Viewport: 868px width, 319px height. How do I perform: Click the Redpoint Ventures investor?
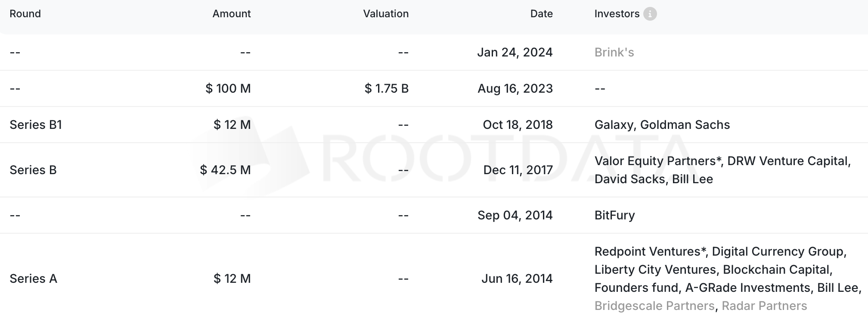click(650, 252)
